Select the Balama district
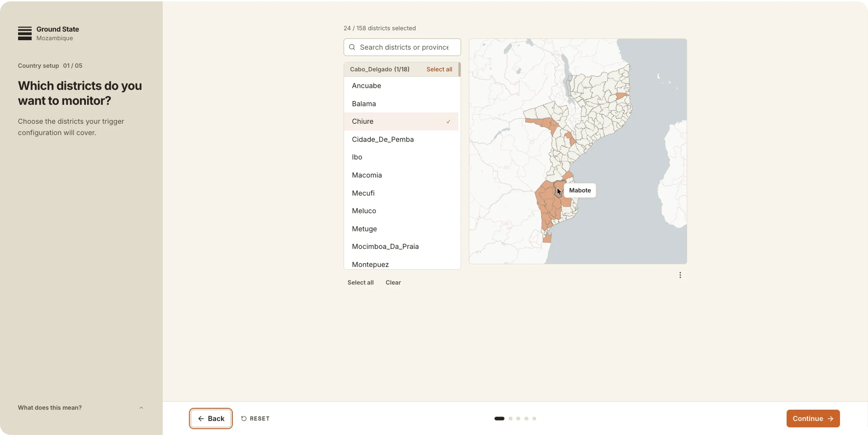The image size is (868, 435). pyautogui.click(x=401, y=103)
